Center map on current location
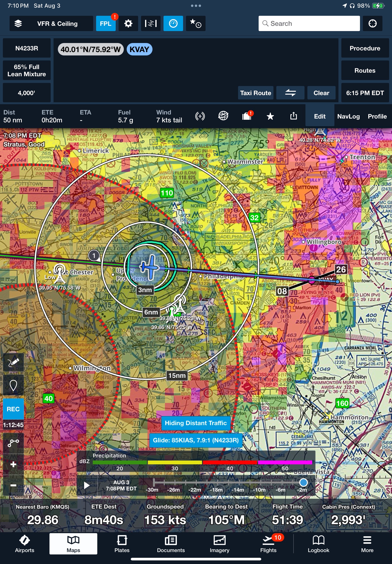This screenshot has width=392, height=564. [372, 24]
